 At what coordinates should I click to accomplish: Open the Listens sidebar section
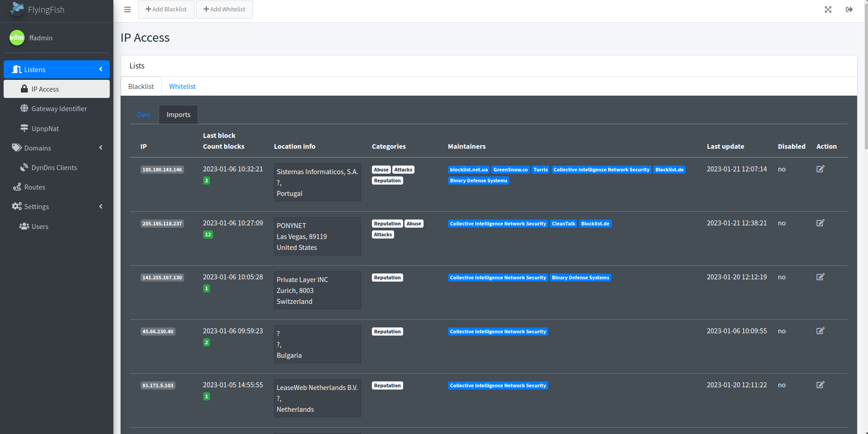click(x=57, y=69)
